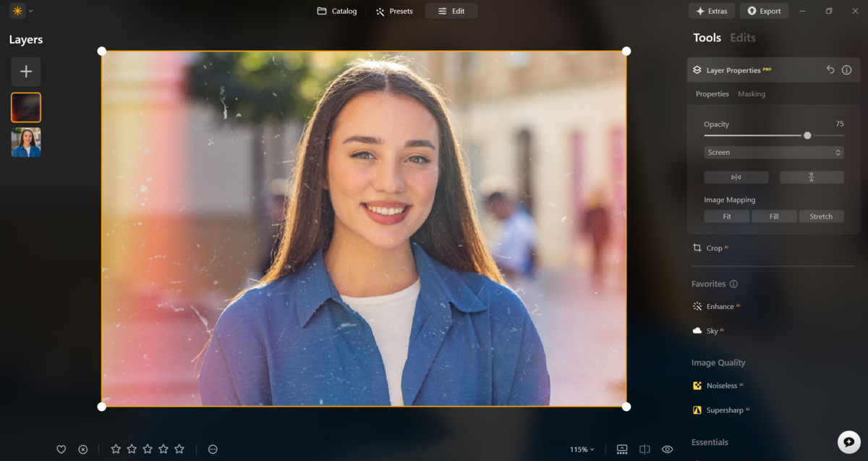Reject the photo with the X flag

[82, 449]
